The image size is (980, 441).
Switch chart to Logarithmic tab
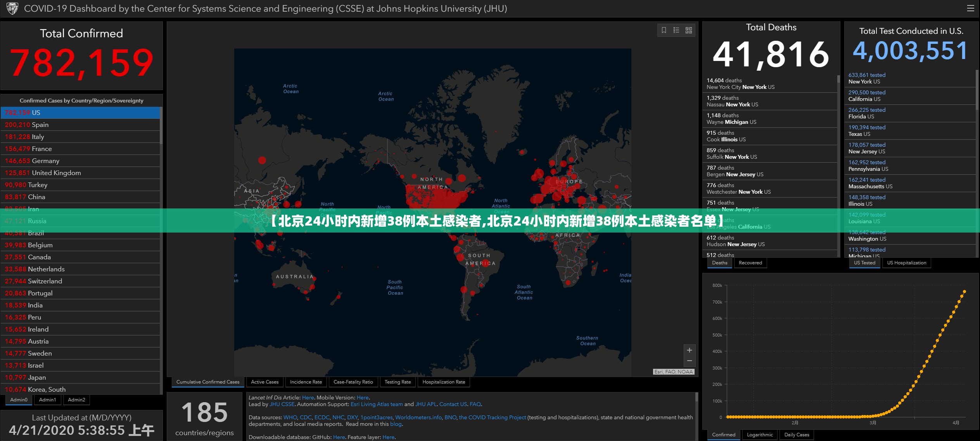tap(760, 435)
